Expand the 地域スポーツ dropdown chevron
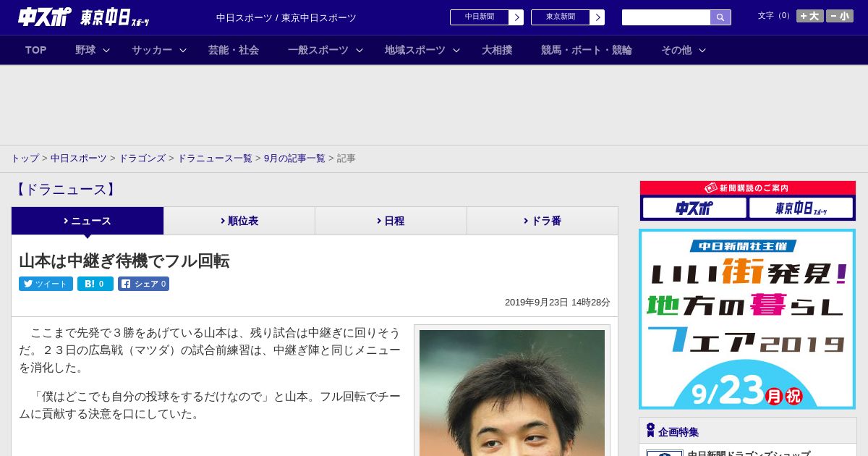 (x=456, y=50)
